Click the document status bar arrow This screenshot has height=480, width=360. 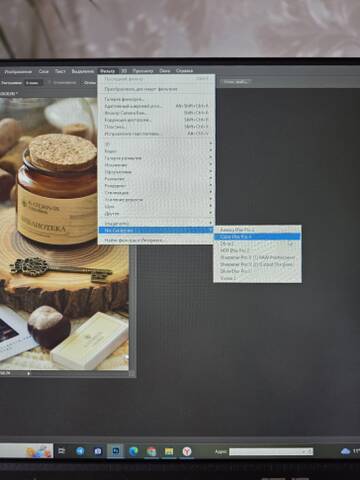(29, 374)
